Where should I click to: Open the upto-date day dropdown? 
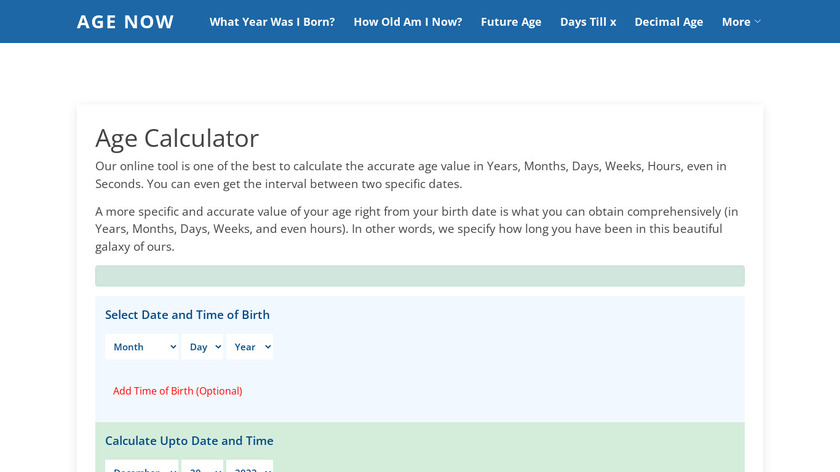(x=202, y=467)
